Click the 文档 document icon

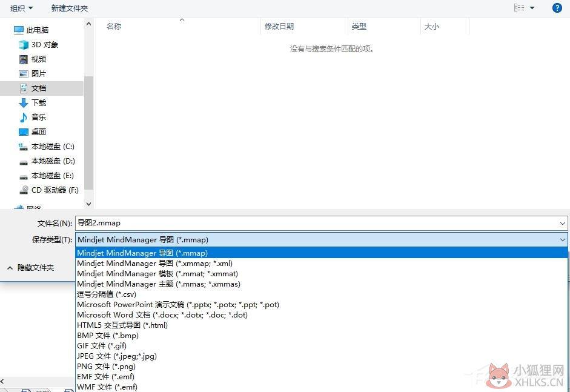pyautogui.click(x=24, y=88)
